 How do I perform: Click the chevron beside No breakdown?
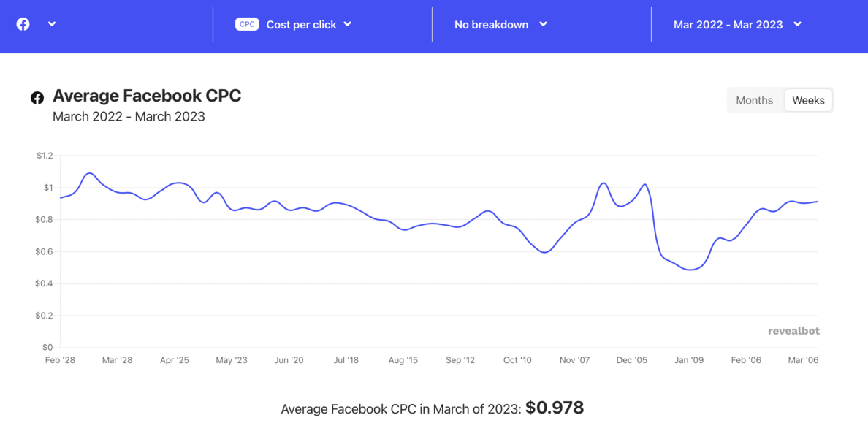tap(543, 23)
